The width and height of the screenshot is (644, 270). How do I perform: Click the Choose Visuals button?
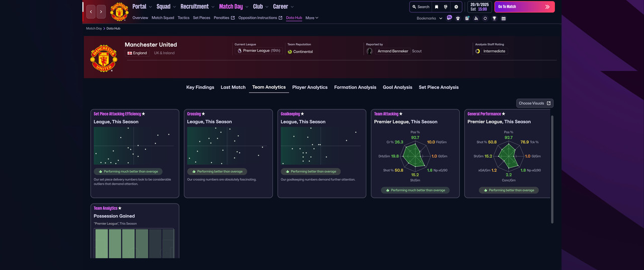point(534,103)
